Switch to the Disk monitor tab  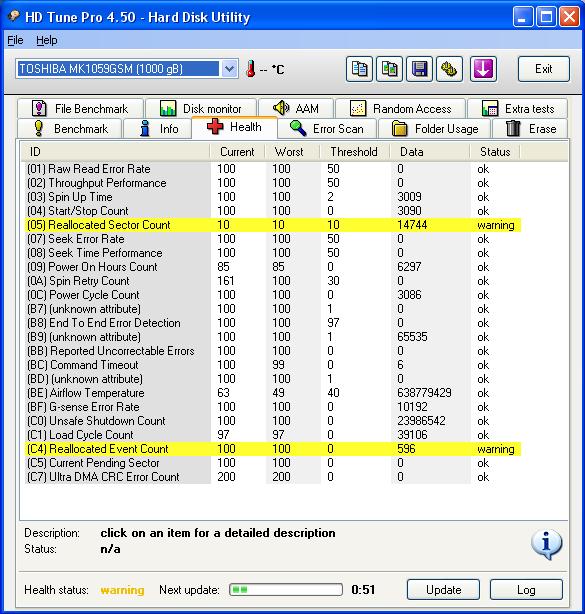coord(201,108)
